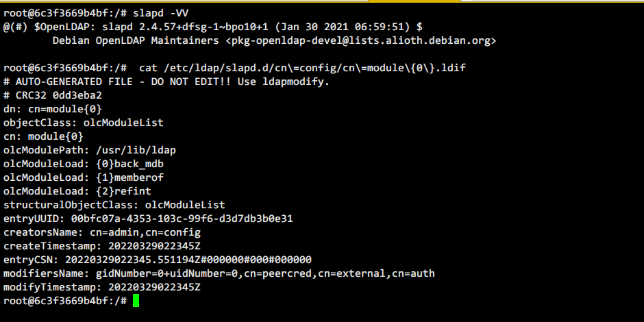Click the createTimestamp line
This screenshot has width=644, height=322.
[x=102, y=246]
